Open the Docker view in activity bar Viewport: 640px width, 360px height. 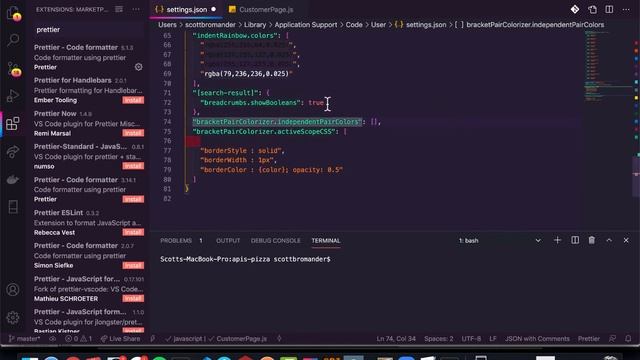[13, 180]
